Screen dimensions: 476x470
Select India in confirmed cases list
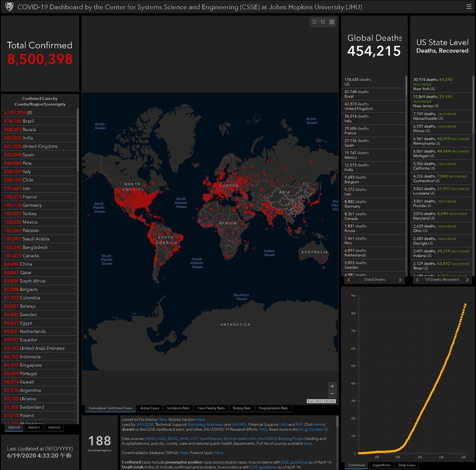click(39, 138)
